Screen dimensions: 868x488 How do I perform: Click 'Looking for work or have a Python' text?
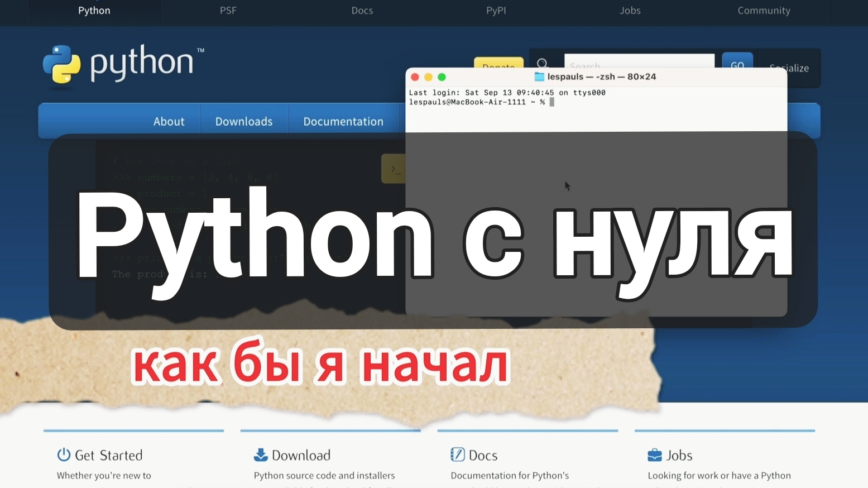pos(720,476)
